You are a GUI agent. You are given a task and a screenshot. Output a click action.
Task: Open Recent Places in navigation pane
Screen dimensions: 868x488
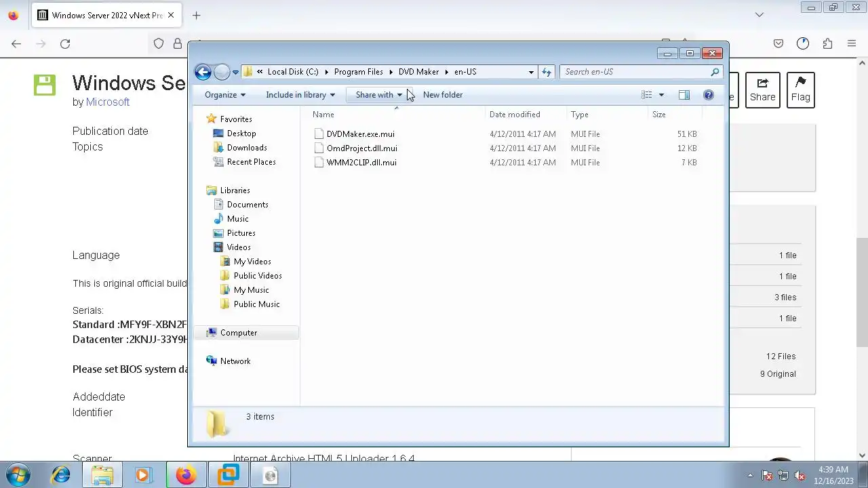pos(251,162)
